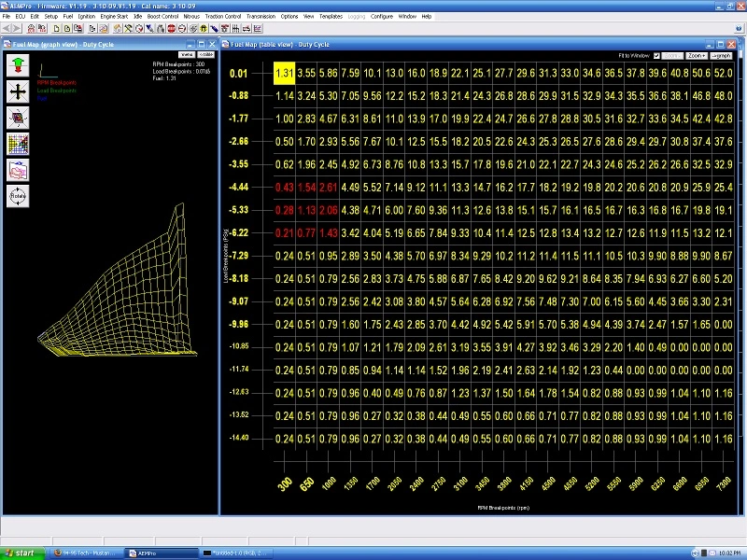Click the -6.22 load breakpoint label

[239, 232]
